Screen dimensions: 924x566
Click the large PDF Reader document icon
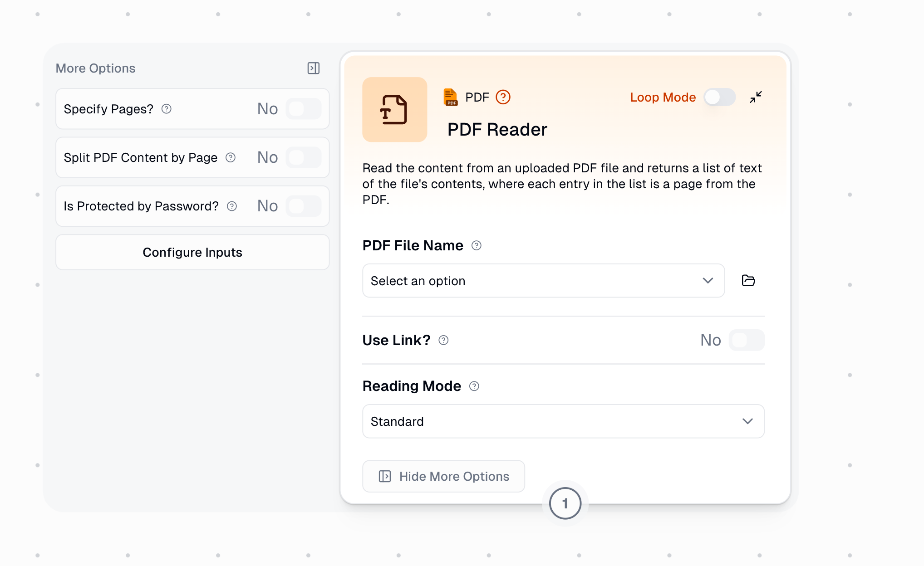394,110
